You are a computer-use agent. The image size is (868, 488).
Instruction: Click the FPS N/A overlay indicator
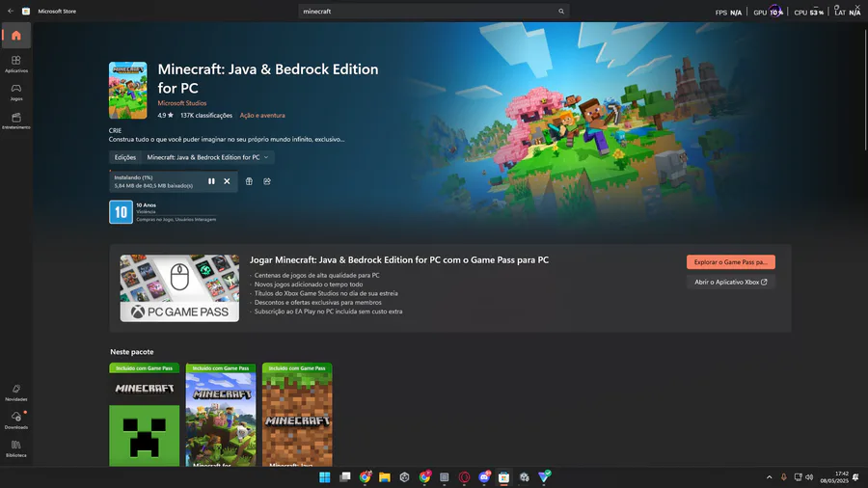pos(728,13)
